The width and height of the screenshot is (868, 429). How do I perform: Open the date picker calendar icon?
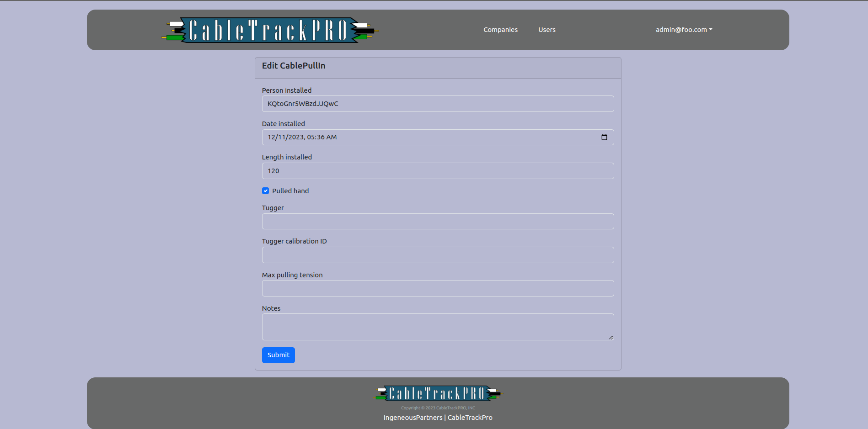click(x=604, y=137)
